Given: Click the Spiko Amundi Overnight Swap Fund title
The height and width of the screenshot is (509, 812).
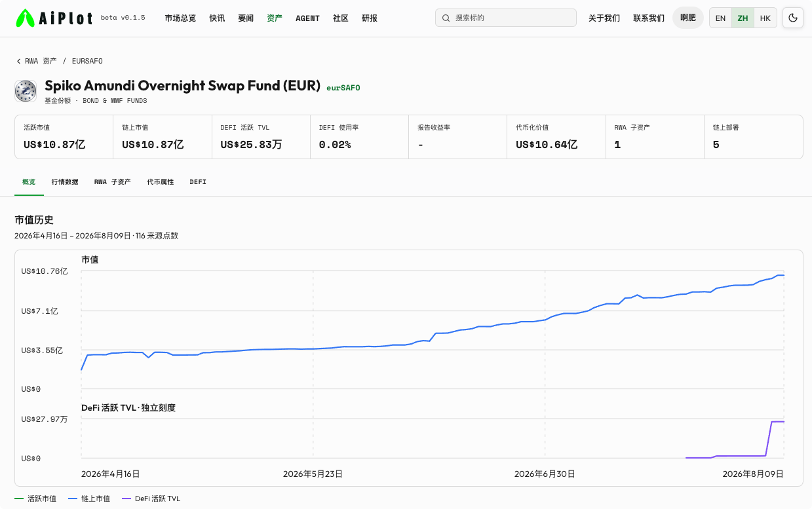Looking at the screenshot, I should coord(182,86).
